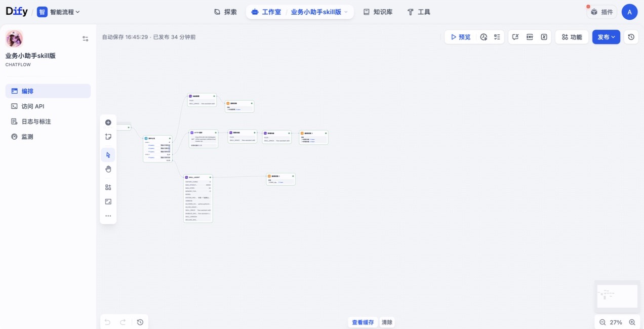Screen dimensions: 644x329
Task: Select the HTTP 请求 node
Action: [204, 139]
